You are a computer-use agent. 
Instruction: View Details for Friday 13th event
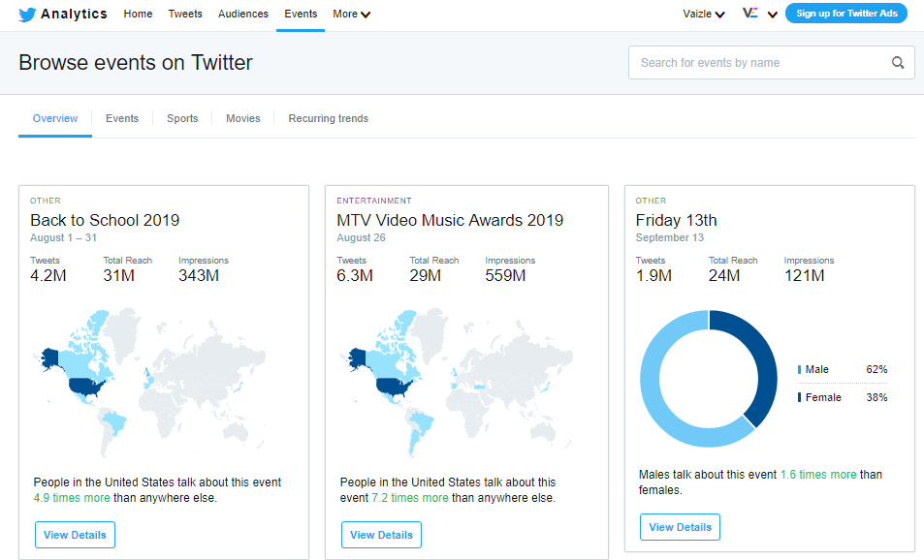coord(680,527)
